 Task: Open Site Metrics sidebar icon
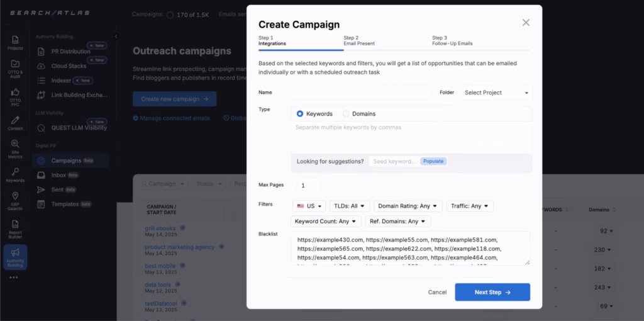pos(15,149)
